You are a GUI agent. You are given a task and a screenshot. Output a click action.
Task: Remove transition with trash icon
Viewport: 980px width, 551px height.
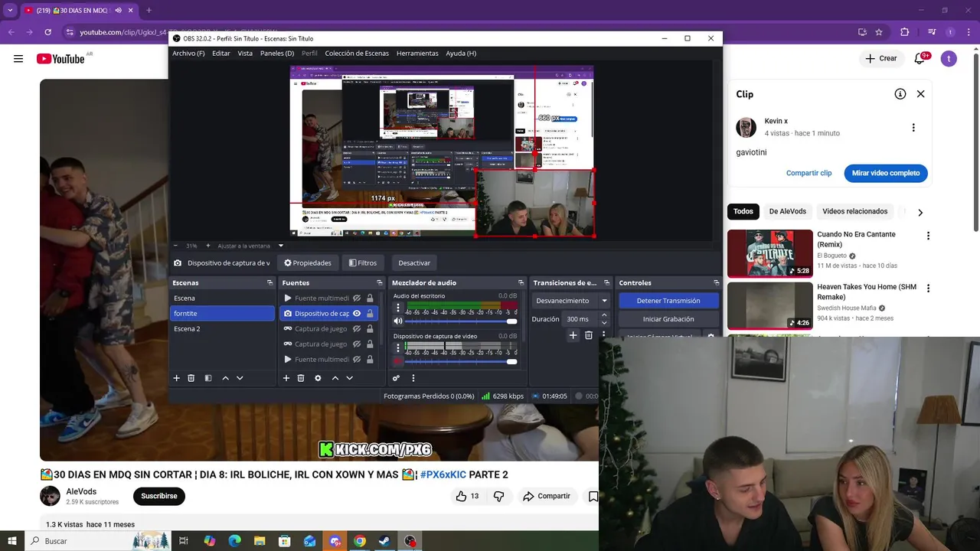[588, 335]
